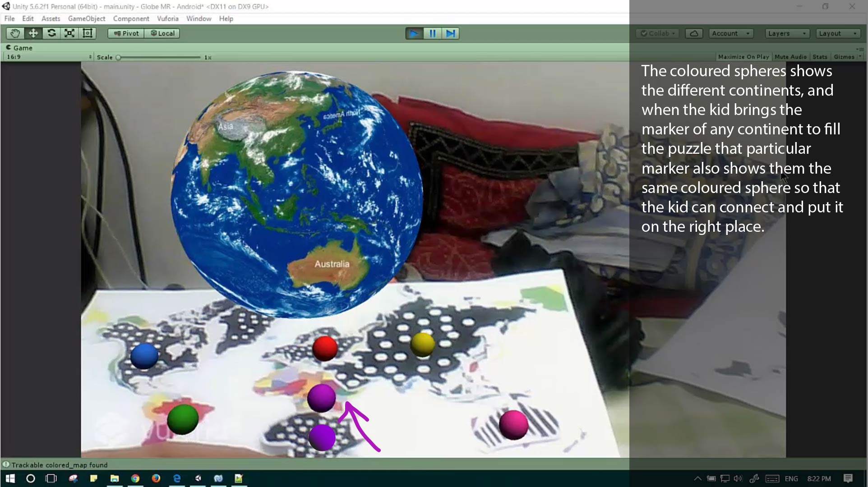
Task: Enable Maximize On Play
Action: point(743,56)
